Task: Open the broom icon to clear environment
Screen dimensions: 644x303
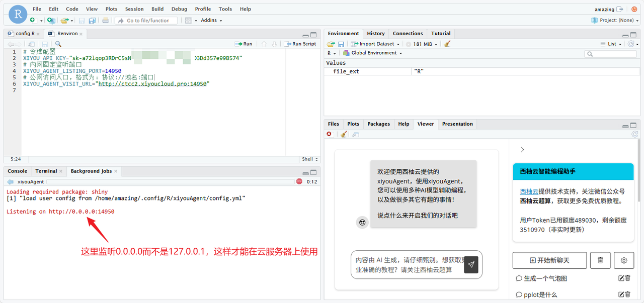Action: click(x=447, y=44)
